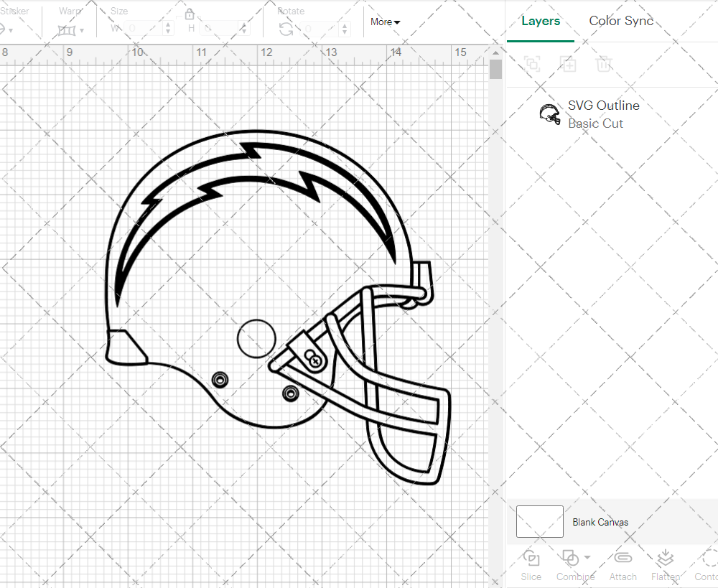Select the Layers tab
This screenshot has width=718, height=588.
coord(541,21)
